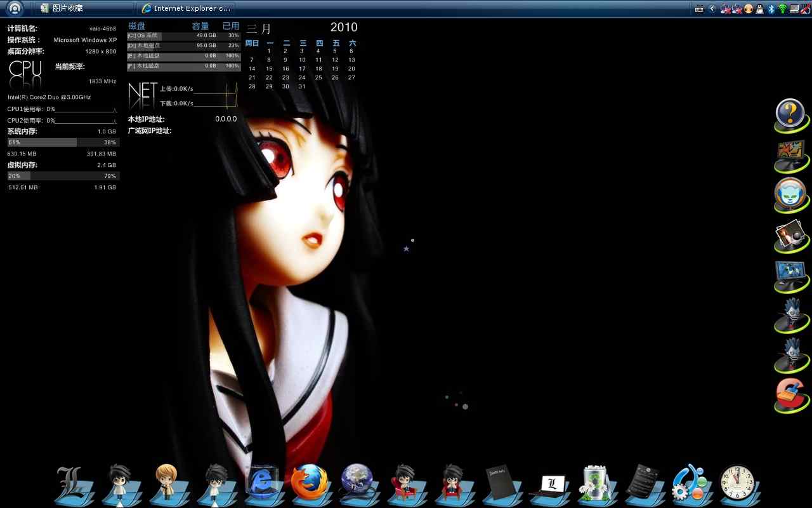
Task: Click the local IP 0.0.0.0 value
Action: click(226, 119)
